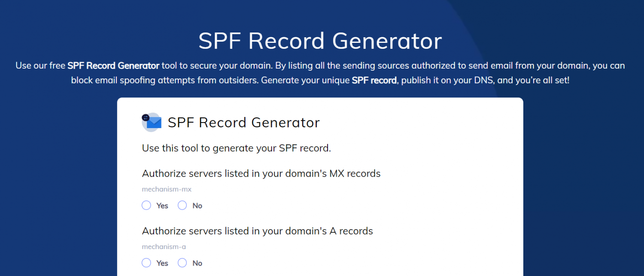644x276 pixels.
Task: Click the bold SPF record text in description
Action: point(374,80)
